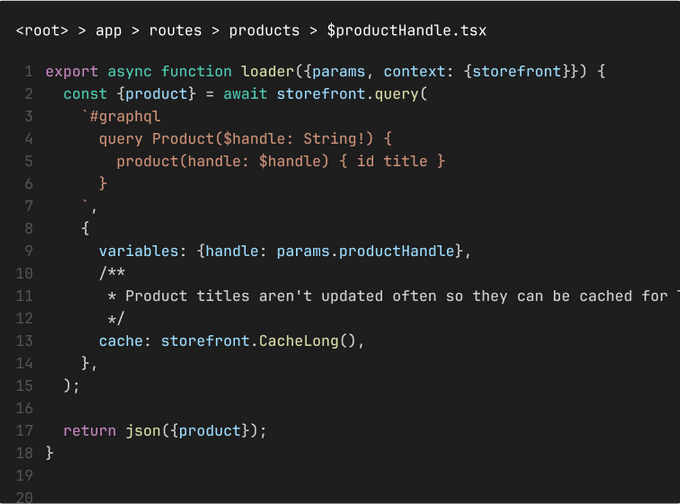
Task: Click the variables property key
Action: [139, 251]
